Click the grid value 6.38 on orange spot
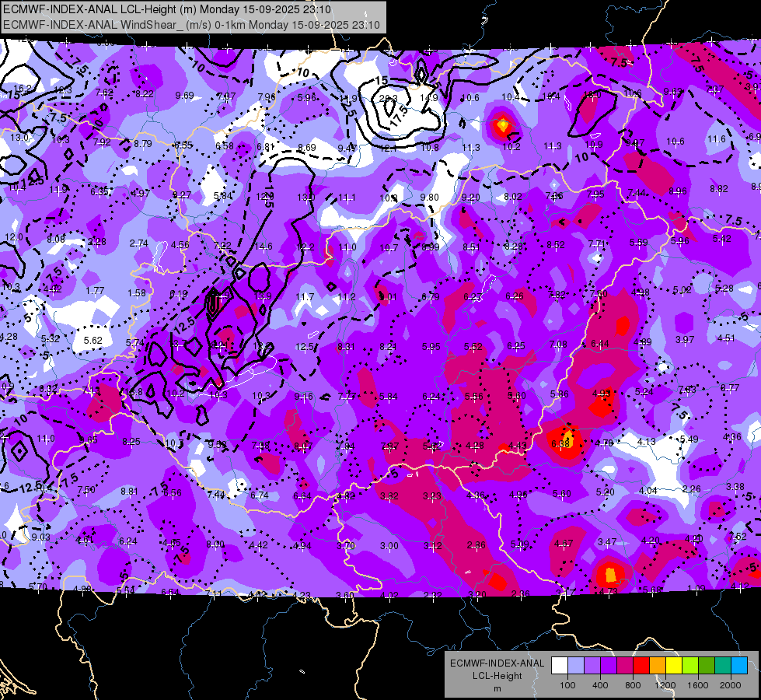This screenshot has width=761, height=700. coord(560,443)
